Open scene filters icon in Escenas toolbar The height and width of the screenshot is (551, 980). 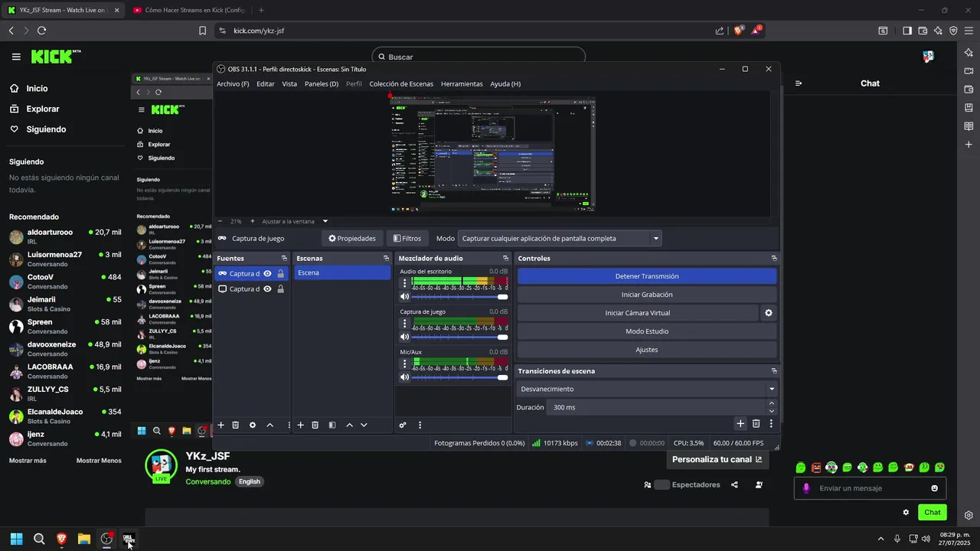[332, 425]
